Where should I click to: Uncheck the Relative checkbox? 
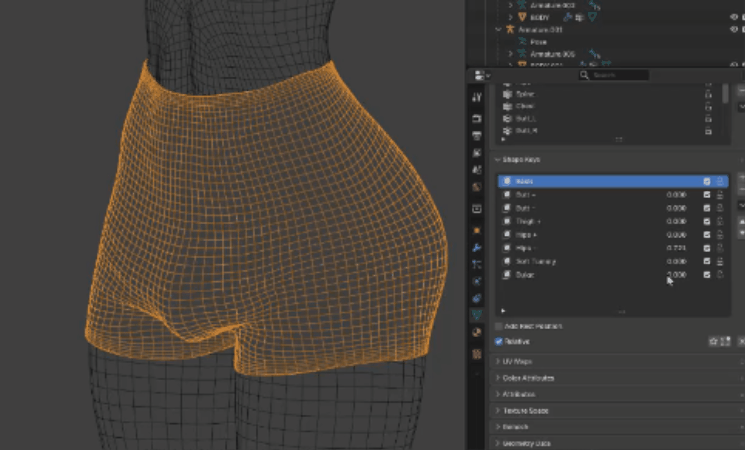click(x=498, y=341)
